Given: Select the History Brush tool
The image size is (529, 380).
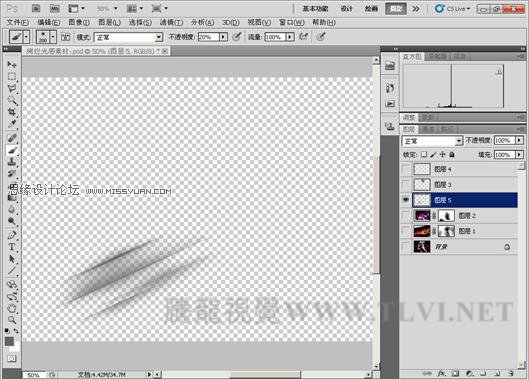Looking at the screenshot, I should (12, 174).
